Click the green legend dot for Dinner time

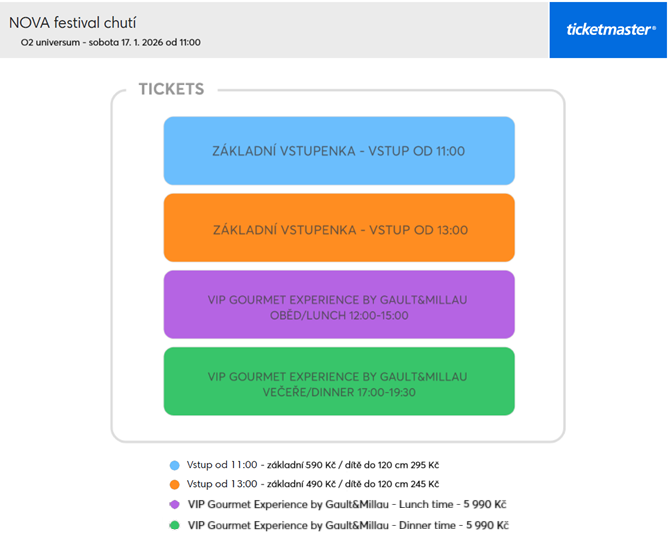coord(175,525)
